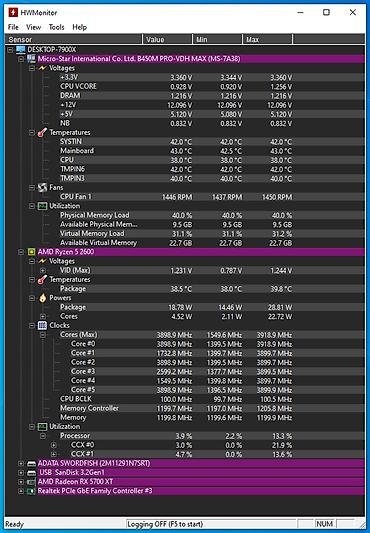Click the ADATA SWORDFISH drive icon
370x533 pixels.
pos(31,463)
